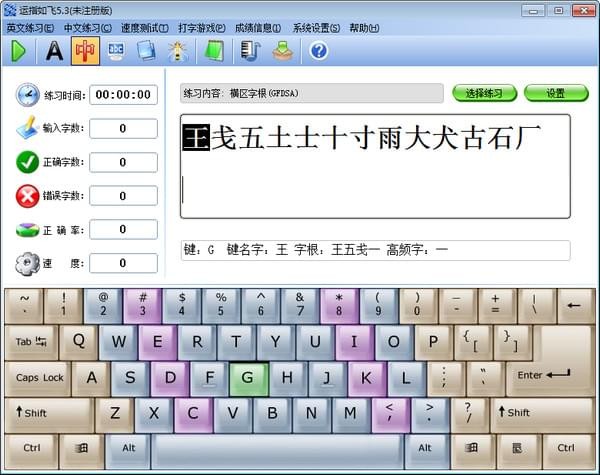Click the Z key on virtual keyboard
This screenshot has height=475, width=600.
tap(115, 415)
